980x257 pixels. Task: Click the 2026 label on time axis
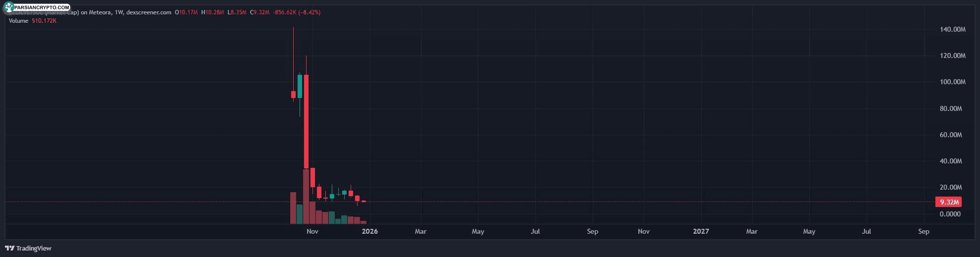tap(370, 231)
